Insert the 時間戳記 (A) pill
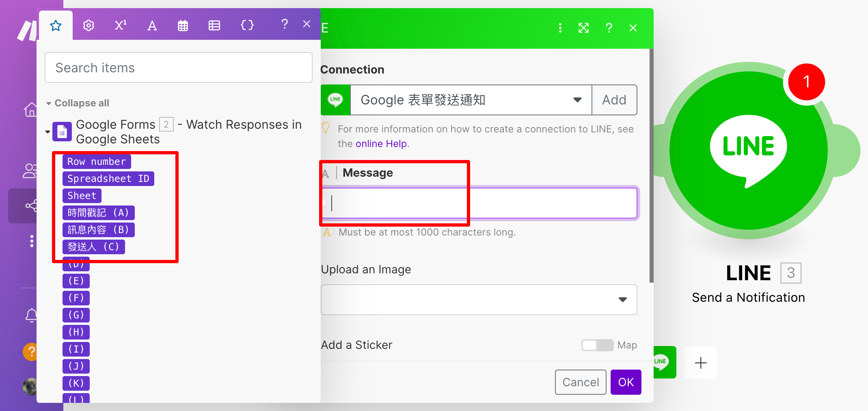 coord(99,213)
